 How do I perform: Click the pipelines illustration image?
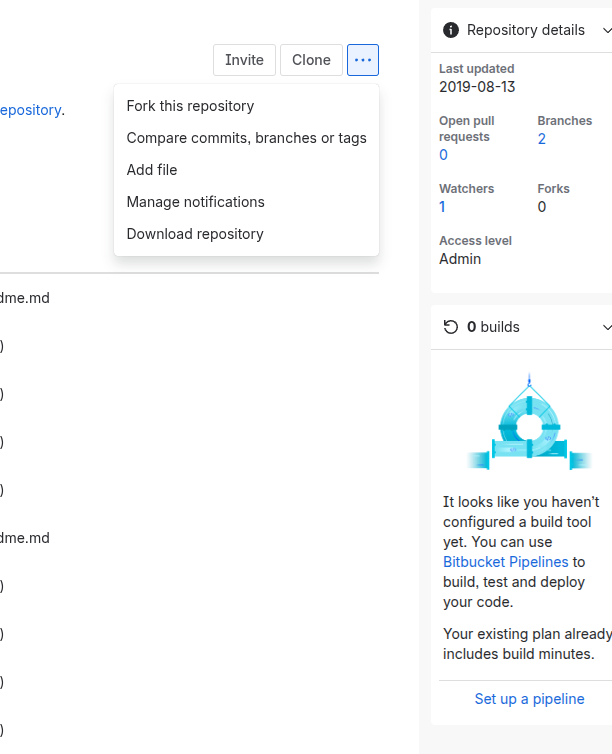coord(529,423)
